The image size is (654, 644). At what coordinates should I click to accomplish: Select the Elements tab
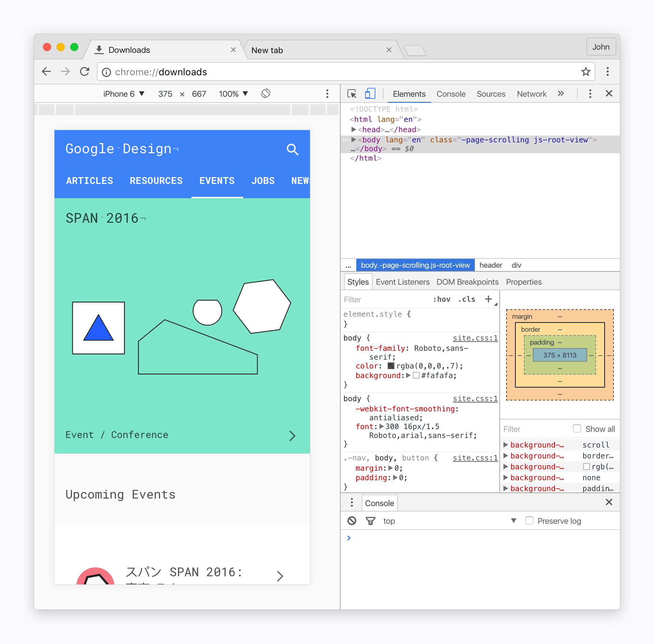click(409, 94)
